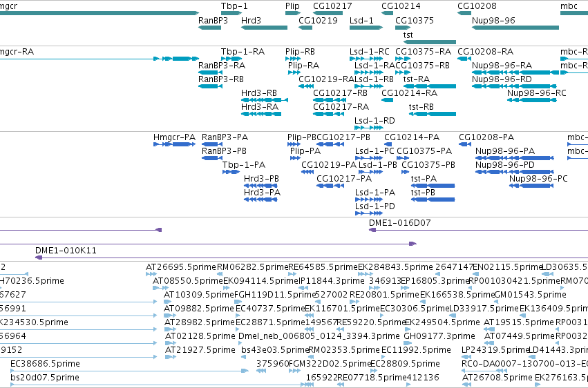The height and width of the screenshot is (388, 588).
Task: Click protein Lsd-1-PA
Action: coord(369,200)
